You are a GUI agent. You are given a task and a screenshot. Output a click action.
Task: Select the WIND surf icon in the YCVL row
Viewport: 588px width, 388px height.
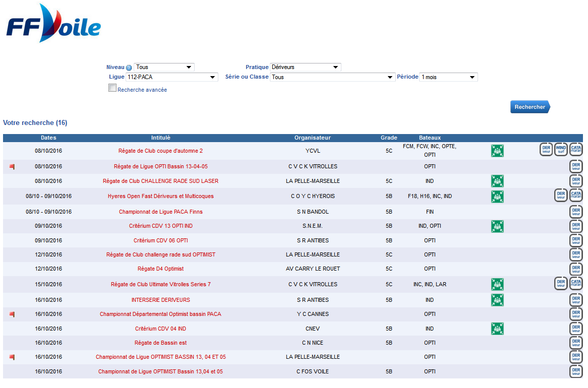pos(561,149)
